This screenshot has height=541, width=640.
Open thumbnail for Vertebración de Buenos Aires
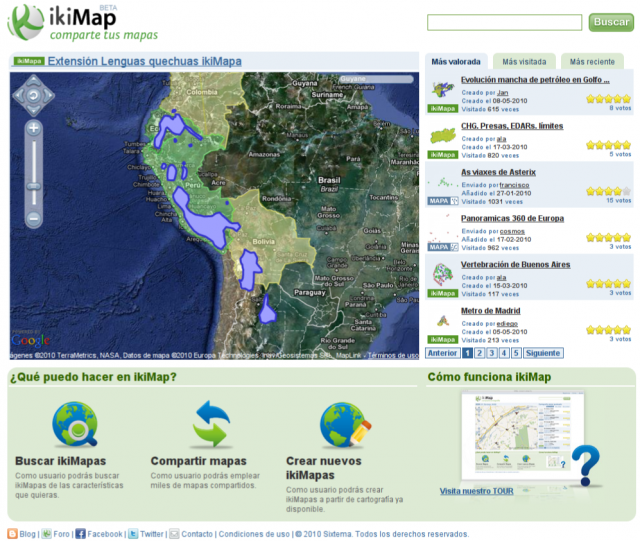click(x=442, y=274)
